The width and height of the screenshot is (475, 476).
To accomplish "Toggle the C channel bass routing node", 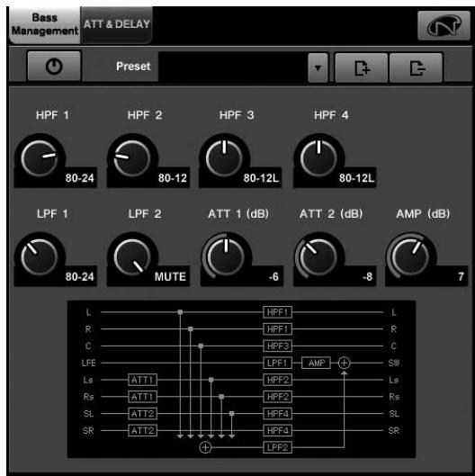I will coord(201,346).
